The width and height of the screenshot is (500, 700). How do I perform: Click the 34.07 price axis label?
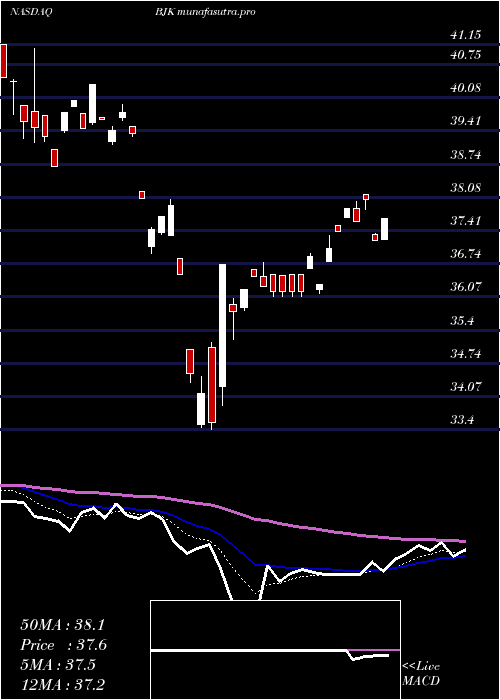(x=466, y=387)
